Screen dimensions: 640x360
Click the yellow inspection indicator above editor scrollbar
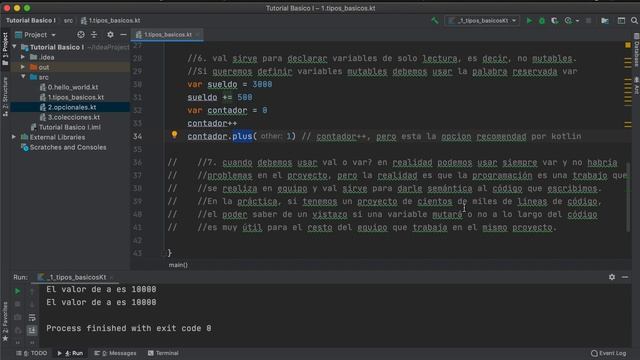(628, 45)
